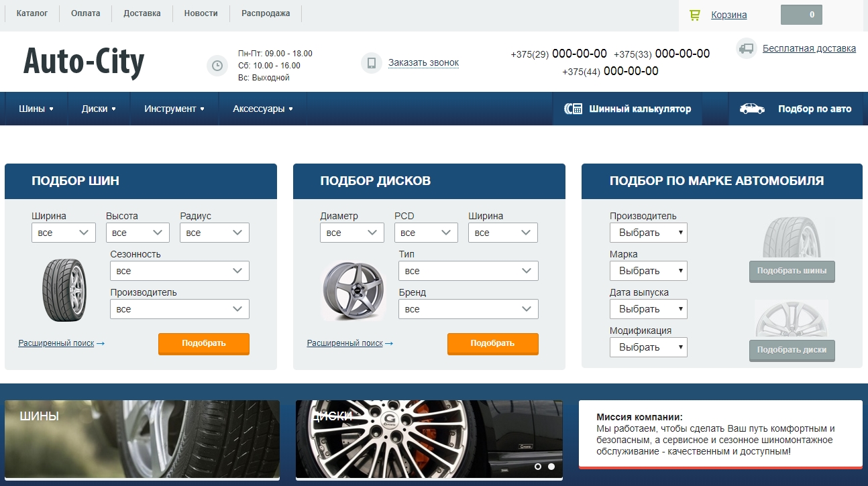
Task: Click the Миссия компании heading
Action: pyautogui.click(x=639, y=417)
